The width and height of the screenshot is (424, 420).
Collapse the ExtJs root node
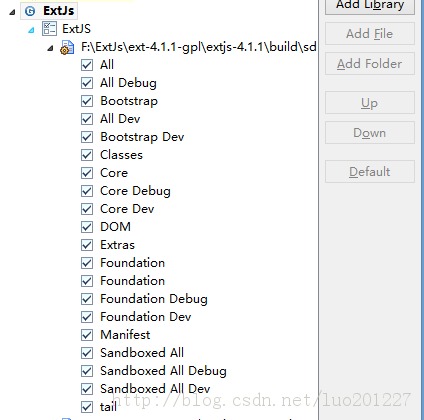click(x=12, y=12)
